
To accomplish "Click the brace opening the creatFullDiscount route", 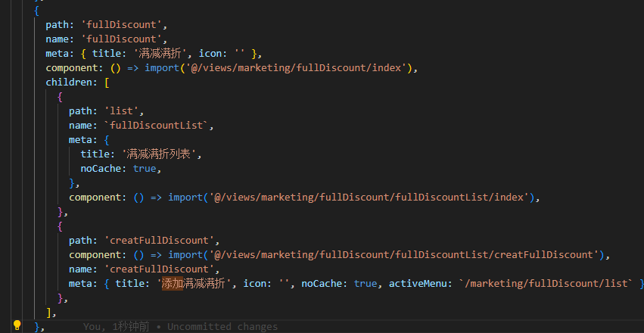I will pyautogui.click(x=61, y=226).
